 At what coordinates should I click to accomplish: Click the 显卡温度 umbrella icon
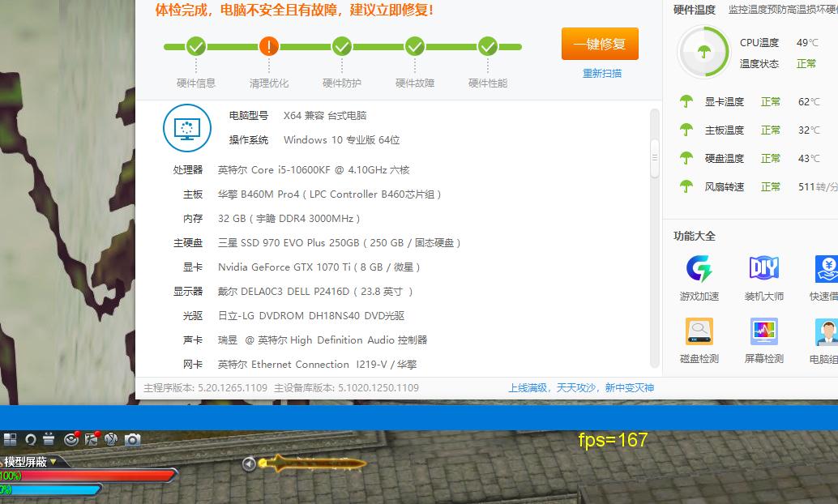pyautogui.click(x=686, y=101)
